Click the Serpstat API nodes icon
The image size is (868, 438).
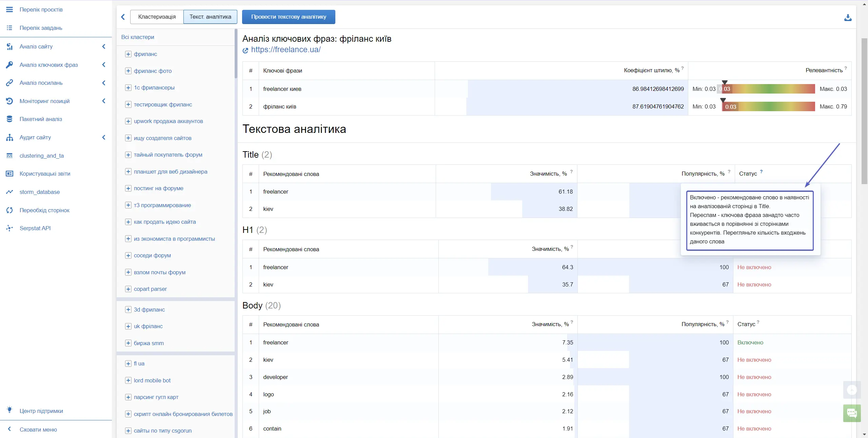coord(9,228)
